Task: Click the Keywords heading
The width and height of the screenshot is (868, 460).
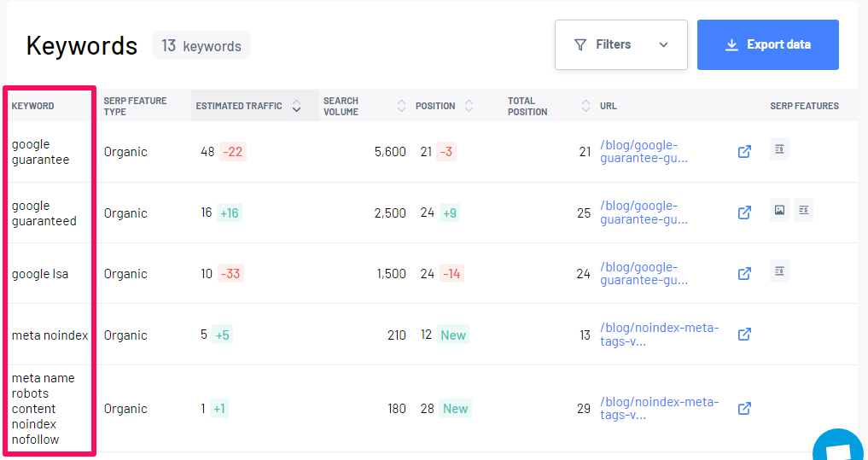Action: (81, 45)
